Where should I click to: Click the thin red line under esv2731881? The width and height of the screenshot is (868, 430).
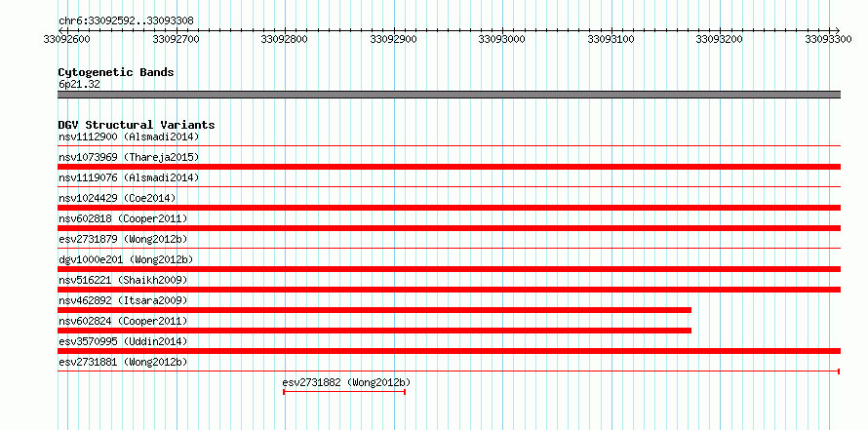pos(449,371)
